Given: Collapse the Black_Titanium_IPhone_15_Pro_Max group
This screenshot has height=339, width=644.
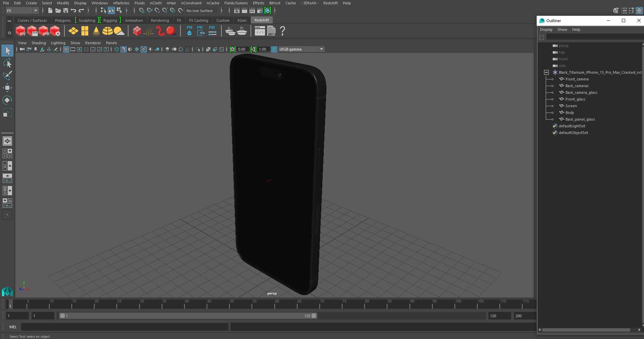Looking at the screenshot, I should click(x=546, y=72).
